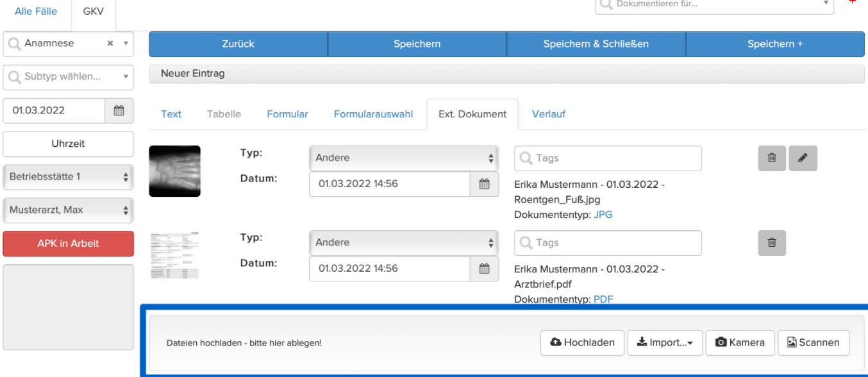Screen dimensions: 868x377
Task: Open calendar icon for Arztbrief document Datum
Action: point(485,269)
